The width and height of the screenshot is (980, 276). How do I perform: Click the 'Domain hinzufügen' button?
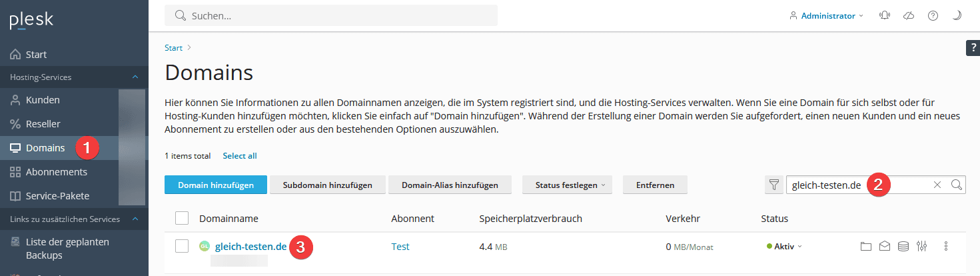215,185
